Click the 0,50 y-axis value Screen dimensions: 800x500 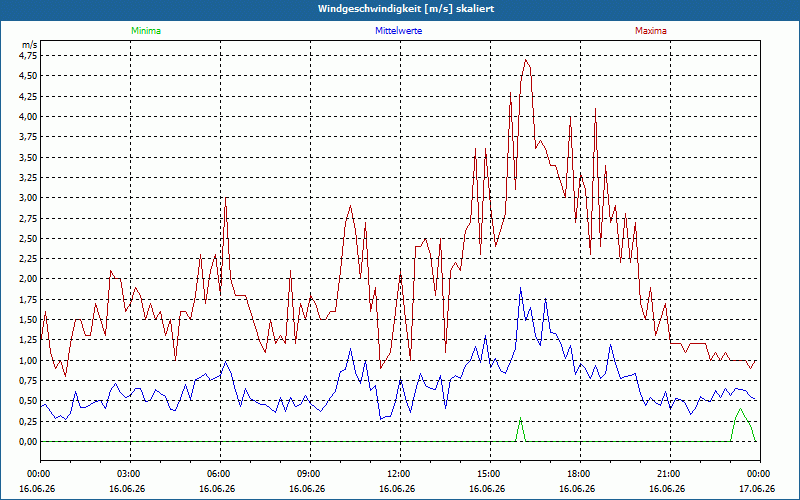28,401
